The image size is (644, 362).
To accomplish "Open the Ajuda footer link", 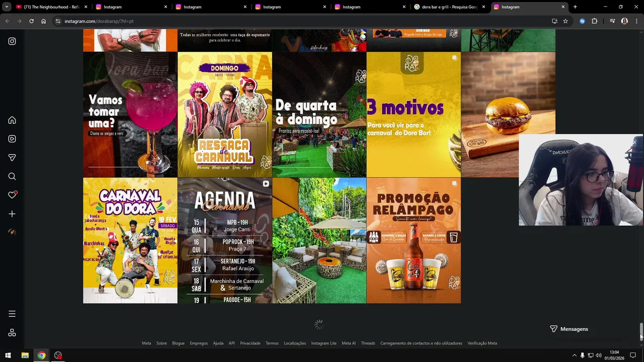I will click(x=218, y=343).
